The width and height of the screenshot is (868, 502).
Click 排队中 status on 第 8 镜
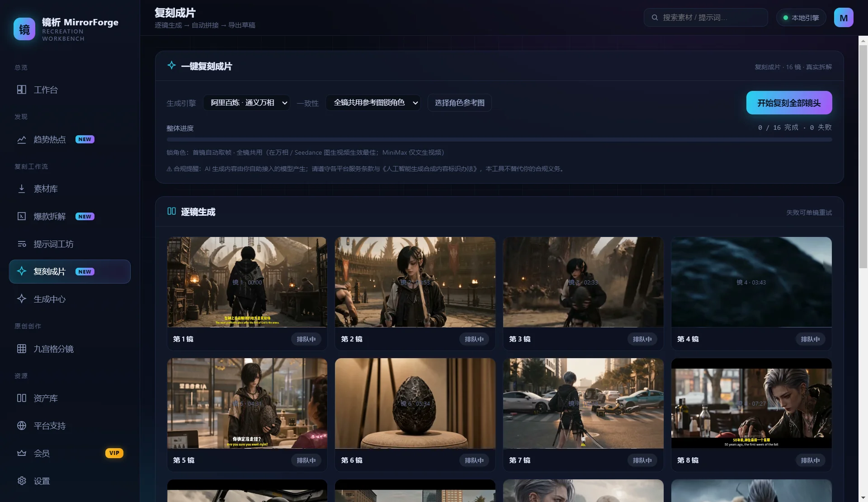tap(810, 460)
